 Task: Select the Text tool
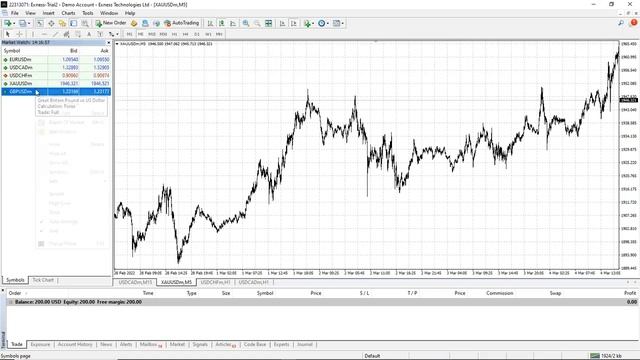pos(89,34)
